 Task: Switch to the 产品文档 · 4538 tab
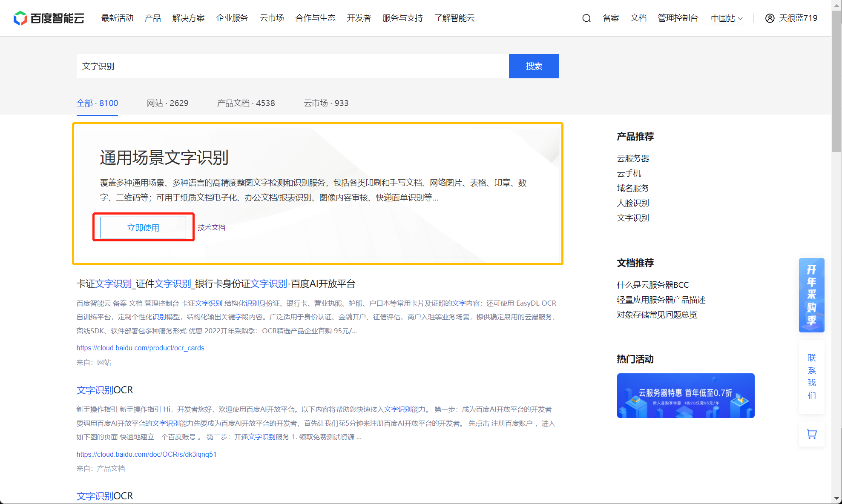246,103
